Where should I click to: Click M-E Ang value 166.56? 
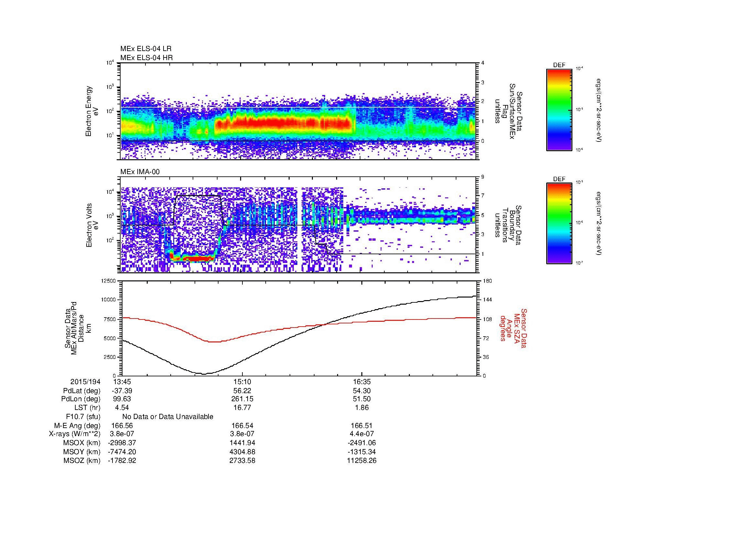[x=122, y=426]
